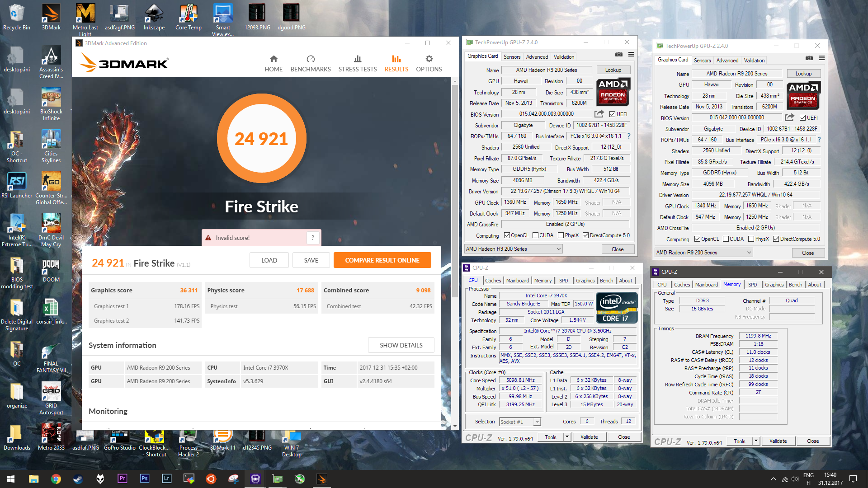Click Bus Interface question mark in left GPU-Z
The height and width of the screenshot is (488, 868).
[628, 136]
